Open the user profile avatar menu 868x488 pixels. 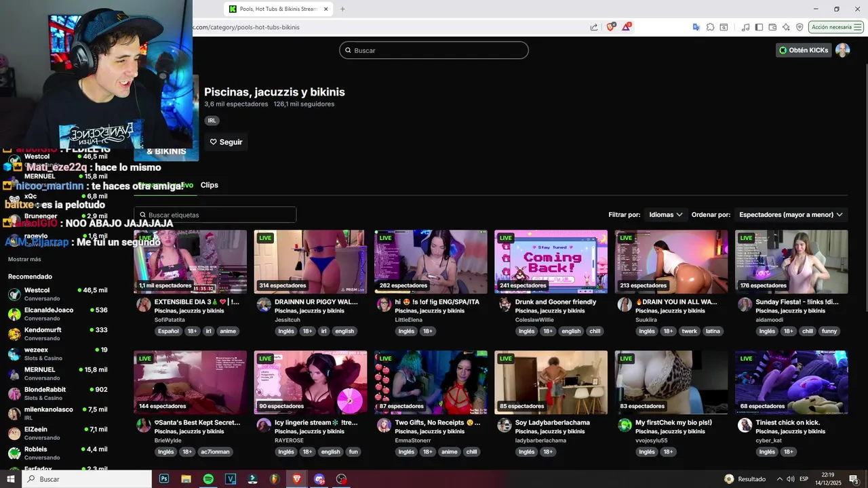pyautogui.click(x=842, y=50)
